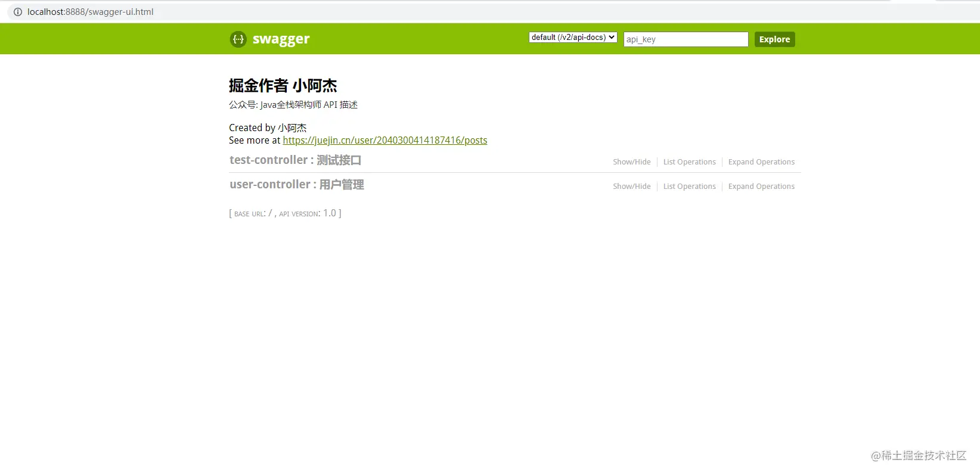The width and height of the screenshot is (980, 475).
Task: Open the default (/v2/api-docs) dropdown
Action: 573,37
